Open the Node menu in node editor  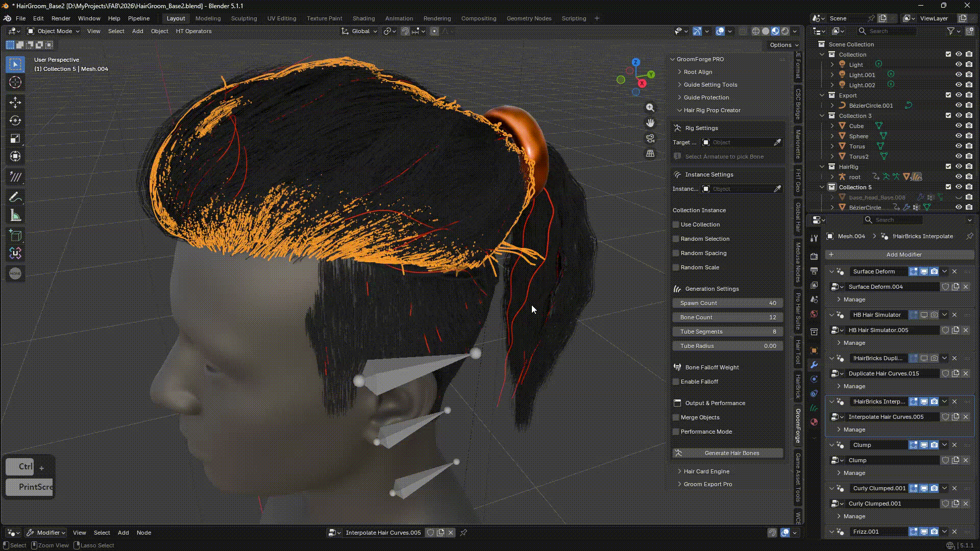(x=143, y=533)
